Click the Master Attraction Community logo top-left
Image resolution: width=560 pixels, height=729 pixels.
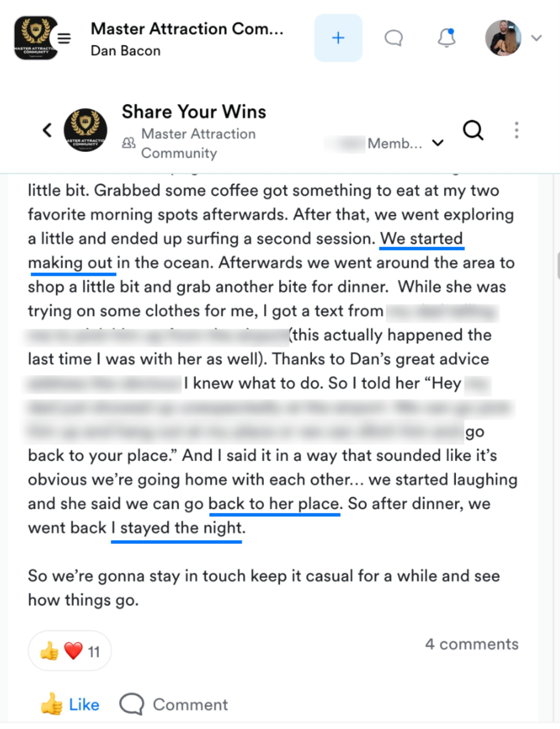point(35,38)
